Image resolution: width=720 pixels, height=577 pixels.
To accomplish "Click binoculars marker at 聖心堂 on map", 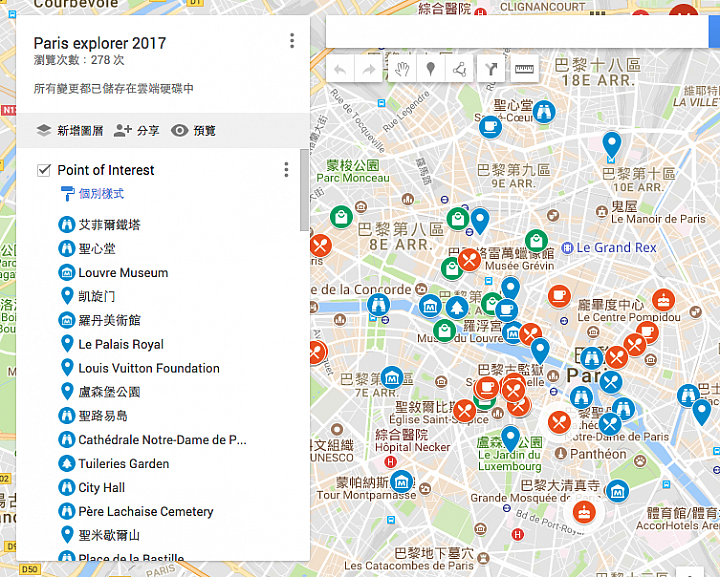I will pyautogui.click(x=544, y=112).
